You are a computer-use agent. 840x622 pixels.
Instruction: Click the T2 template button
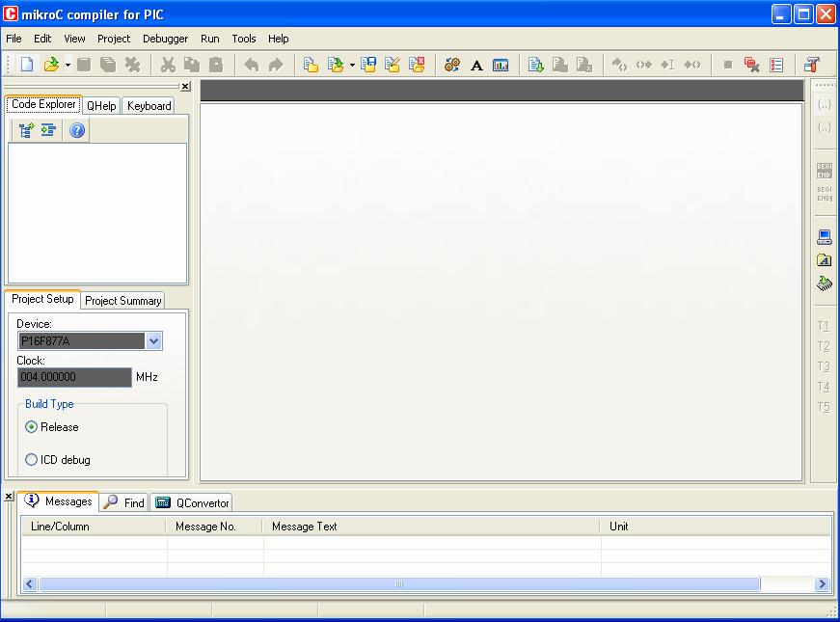(x=824, y=346)
